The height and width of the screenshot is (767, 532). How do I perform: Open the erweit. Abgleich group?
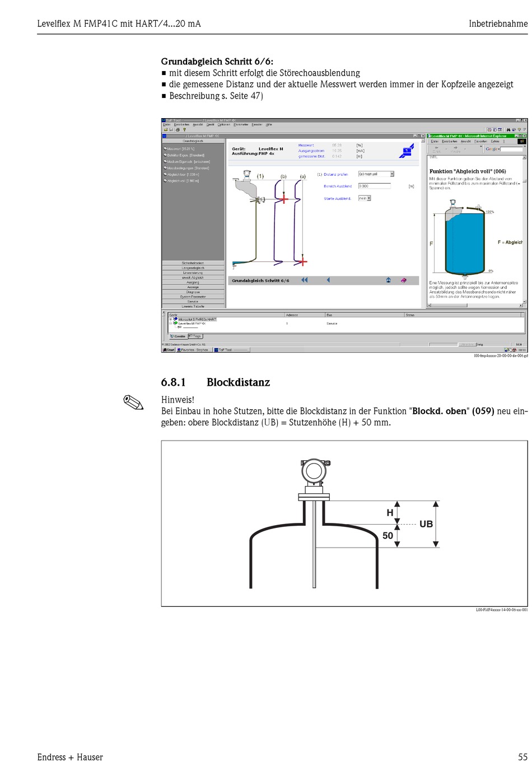[193, 278]
